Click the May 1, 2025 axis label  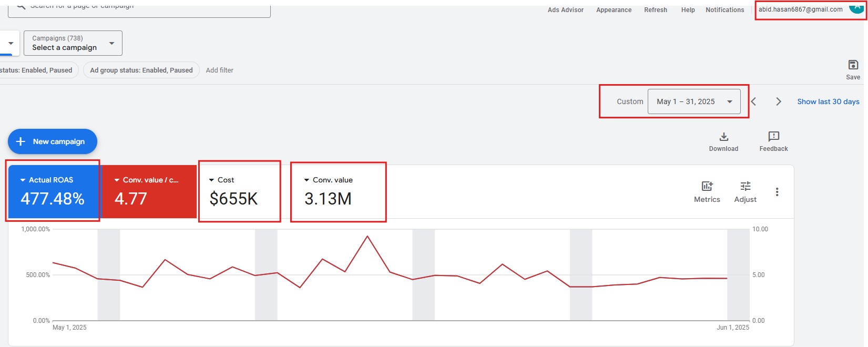coord(69,328)
